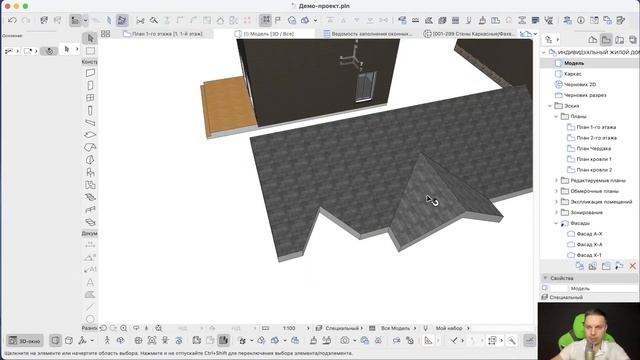640x360 pixels.
Task: Click the Orbit icon in bottom toolbar
Action: pos(120,340)
